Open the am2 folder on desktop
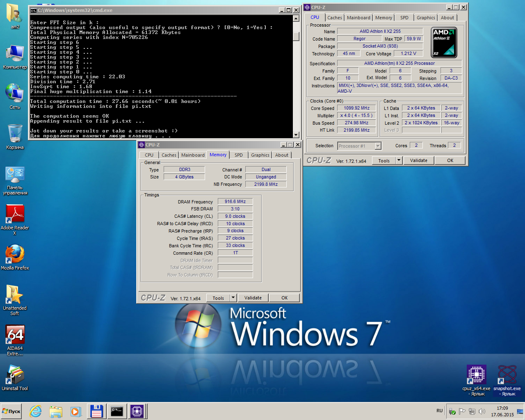 pos(14,16)
